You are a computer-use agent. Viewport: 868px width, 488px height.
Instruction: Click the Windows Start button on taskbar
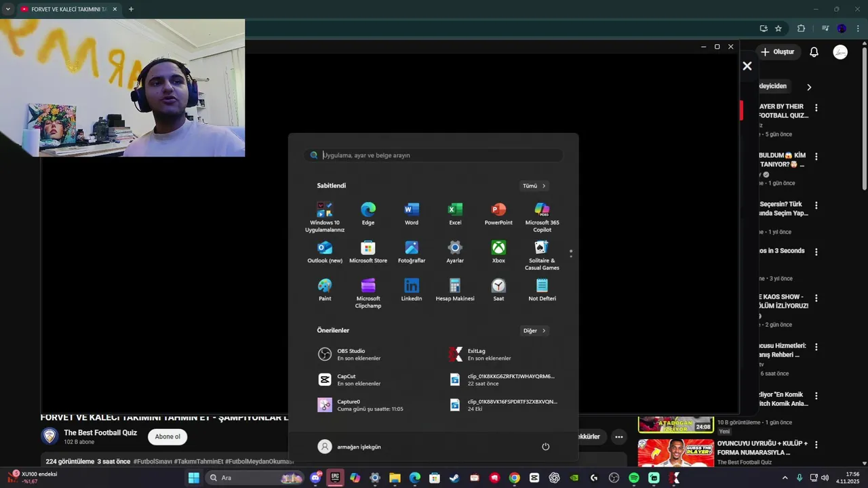(x=194, y=478)
